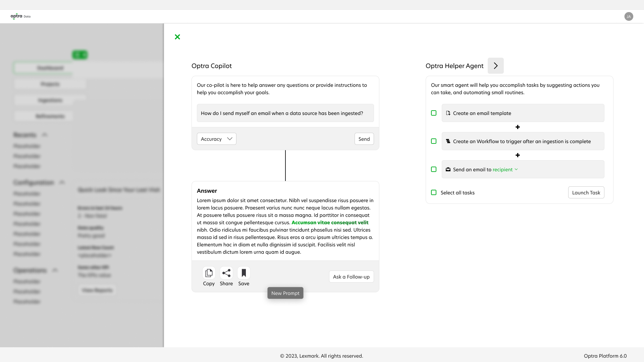Expand the recipient dropdown

tap(505, 170)
